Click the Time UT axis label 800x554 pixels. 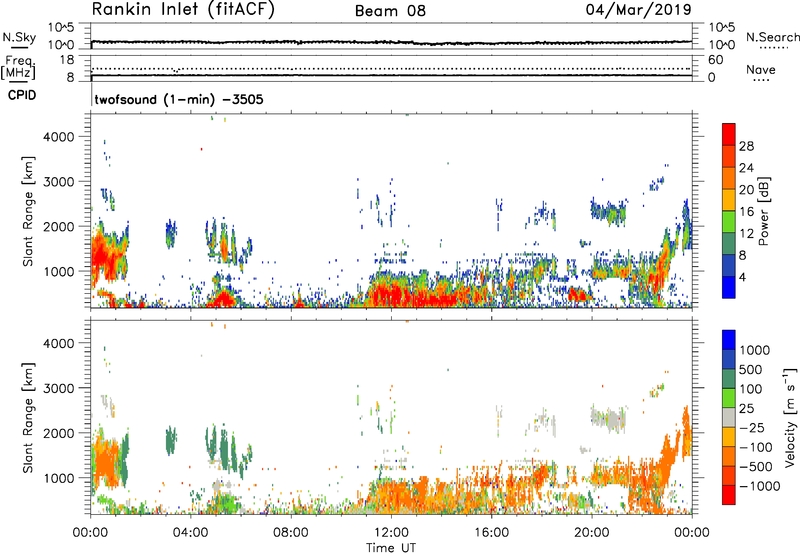click(391, 548)
